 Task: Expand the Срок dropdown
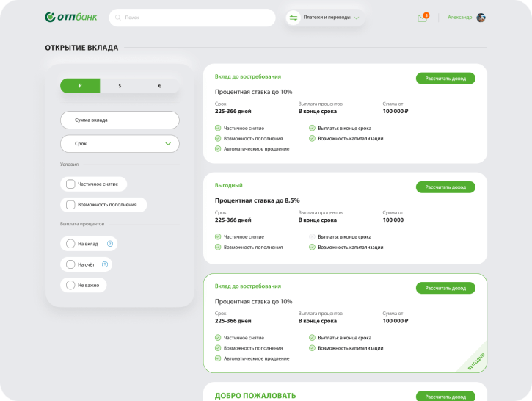[120, 144]
